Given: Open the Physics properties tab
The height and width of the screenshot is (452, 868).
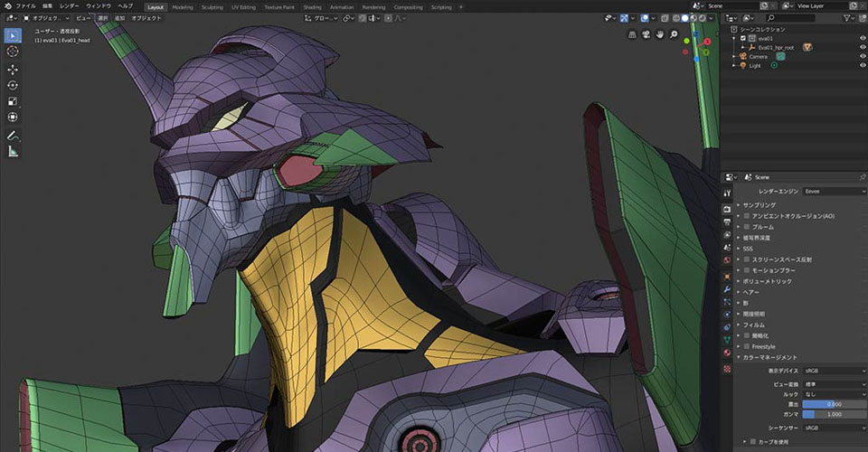Looking at the screenshot, I should (727, 315).
